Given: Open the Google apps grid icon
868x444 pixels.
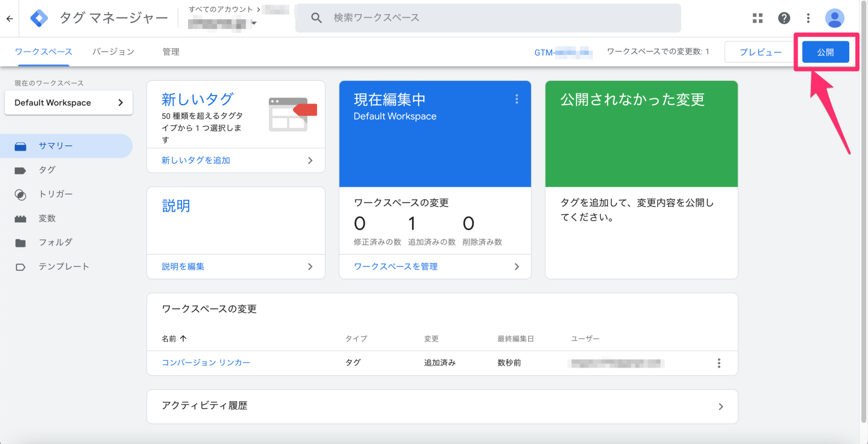Looking at the screenshot, I should 757,18.
